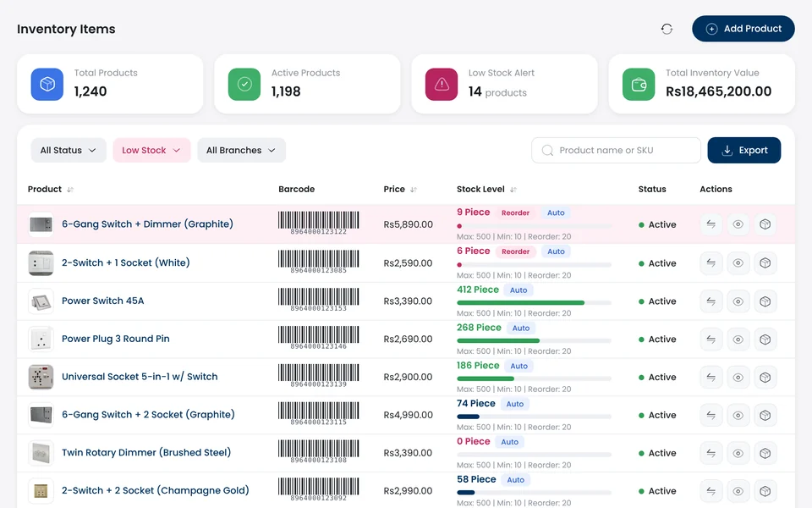Click the eye icon for Twin Rotary Dimmer

coord(738,453)
